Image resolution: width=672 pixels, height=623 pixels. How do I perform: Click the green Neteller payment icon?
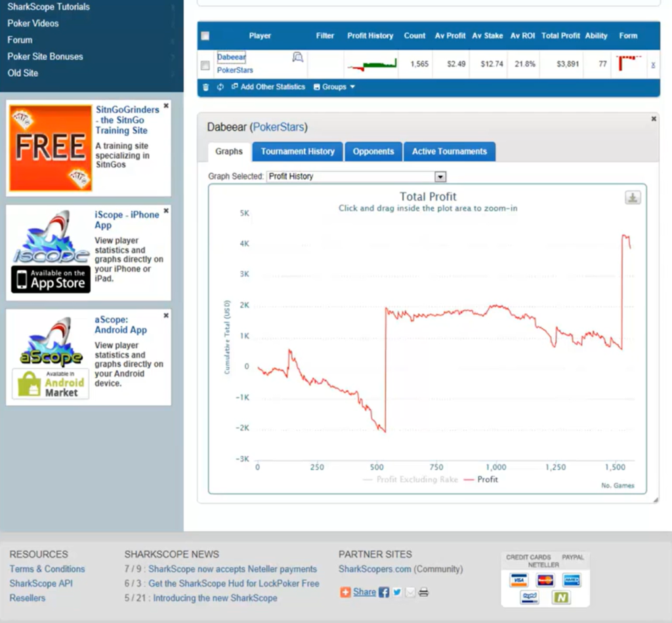pyautogui.click(x=561, y=597)
